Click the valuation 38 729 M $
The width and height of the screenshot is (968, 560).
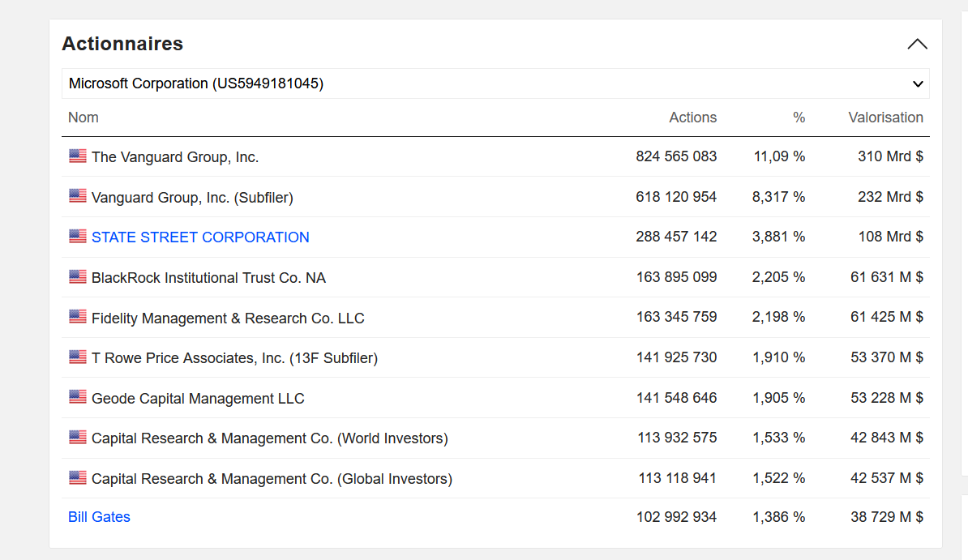coord(886,517)
